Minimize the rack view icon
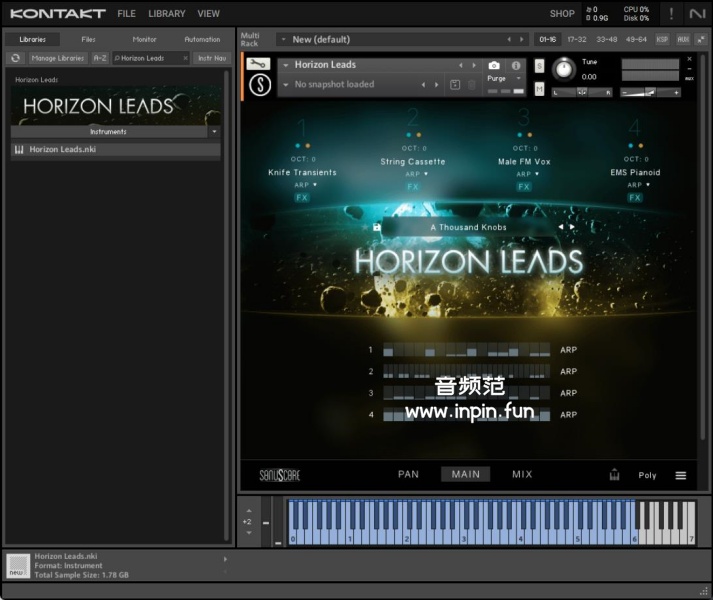 [x=700, y=40]
